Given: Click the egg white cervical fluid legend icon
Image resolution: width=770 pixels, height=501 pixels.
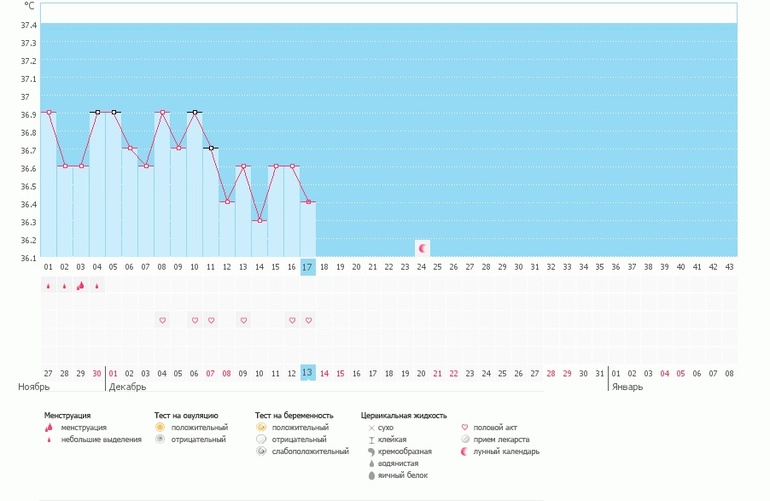Looking at the screenshot, I should click(x=371, y=475).
